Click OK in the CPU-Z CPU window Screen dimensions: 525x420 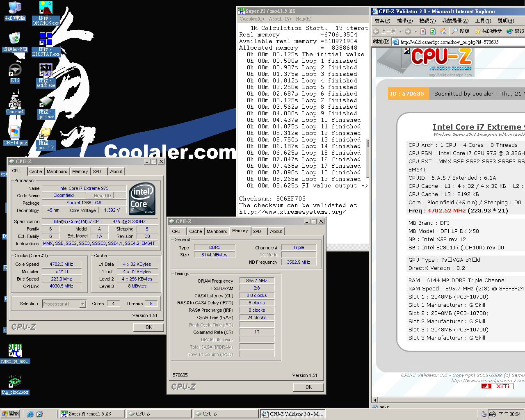[148, 327]
